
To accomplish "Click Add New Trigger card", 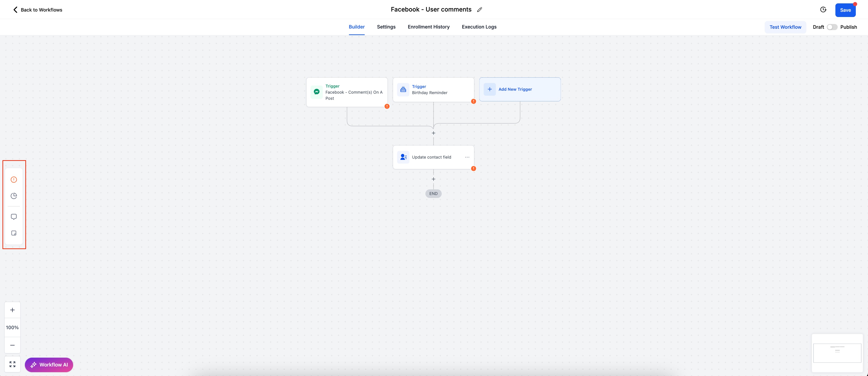I will [x=520, y=89].
